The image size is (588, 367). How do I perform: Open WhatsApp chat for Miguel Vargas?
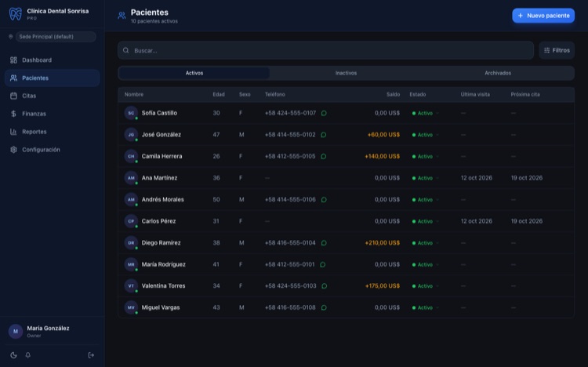click(324, 307)
